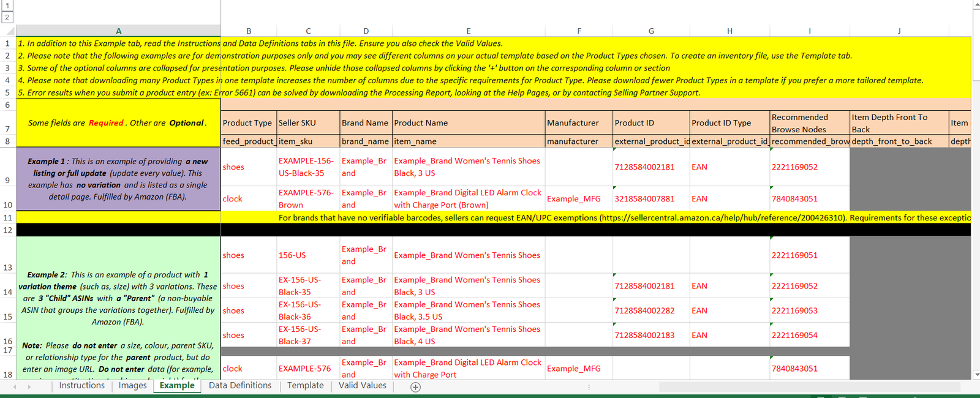Click the sheet tab scroll-left arrow
Screen dimensions: 980x398
coord(15,386)
